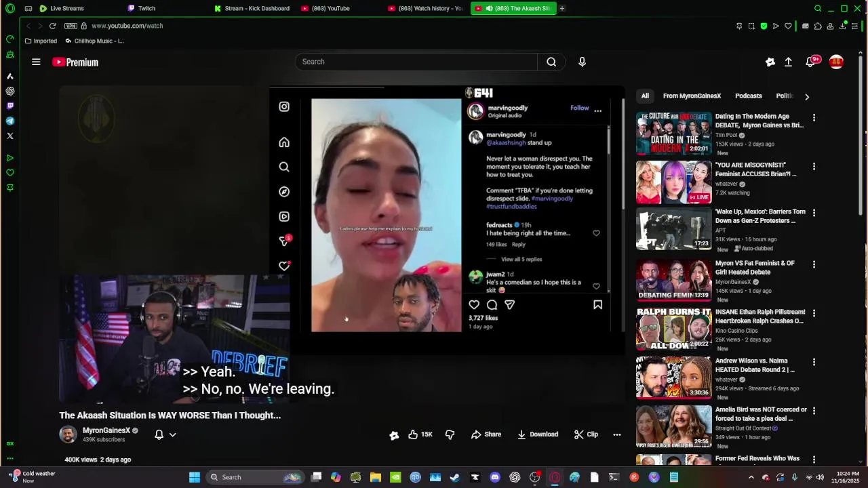Viewport: 868px width, 488px height.
Task: Open the Twitch icon in Opera sidebar
Action: 10,106
